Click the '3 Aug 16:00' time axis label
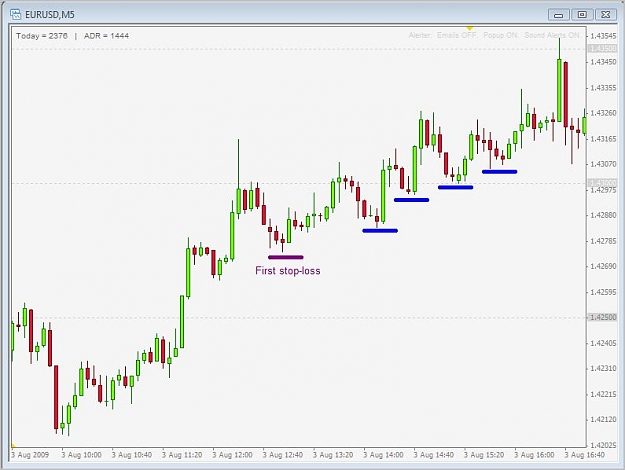Viewport: 625px width, 470px height. tap(534, 455)
